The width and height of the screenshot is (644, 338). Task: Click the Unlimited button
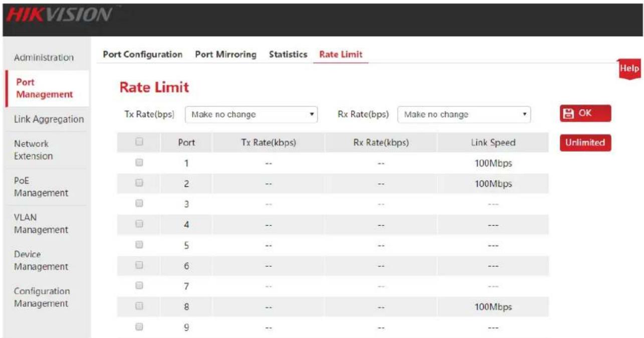click(585, 142)
